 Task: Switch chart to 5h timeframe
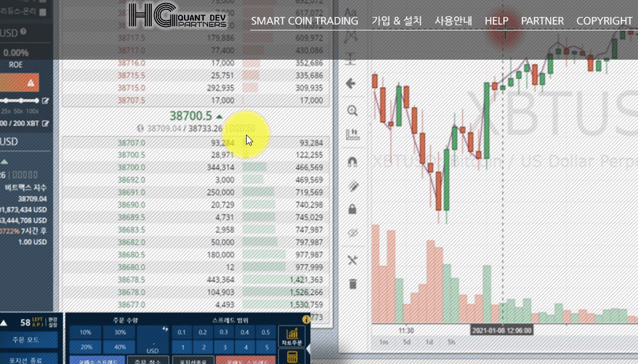(451, 342)
